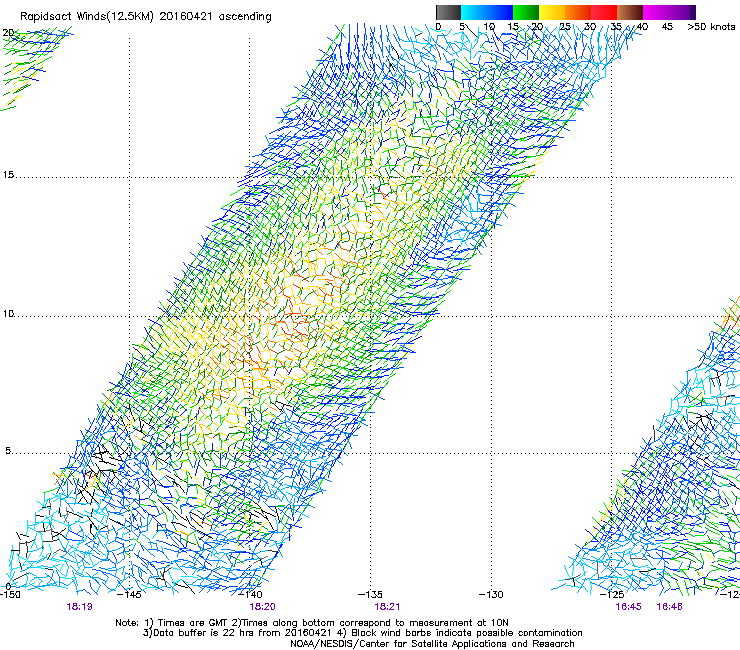
Task: Click the '25' legend scale label
Action: [565, 26]
